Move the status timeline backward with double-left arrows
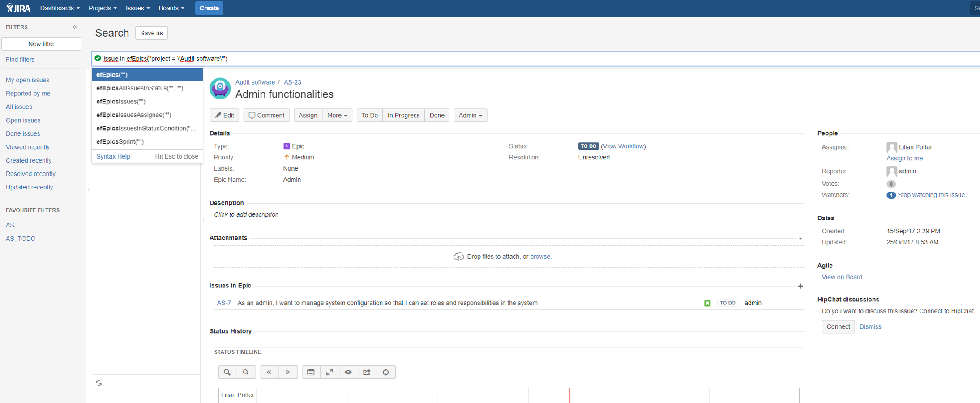Screen dimensions: 980x403 (x=269, y=372)
